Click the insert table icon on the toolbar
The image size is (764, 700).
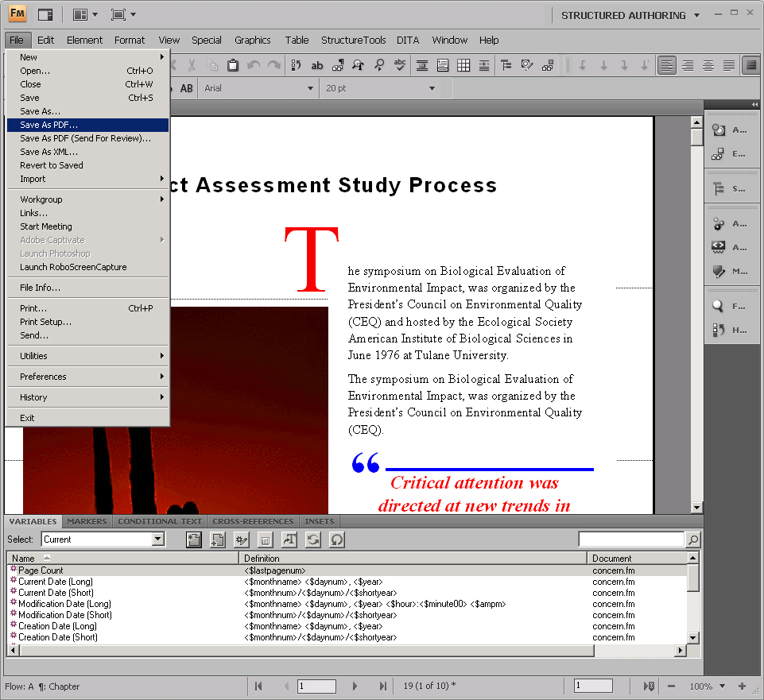pyautogui.click(x=463, y=65)
